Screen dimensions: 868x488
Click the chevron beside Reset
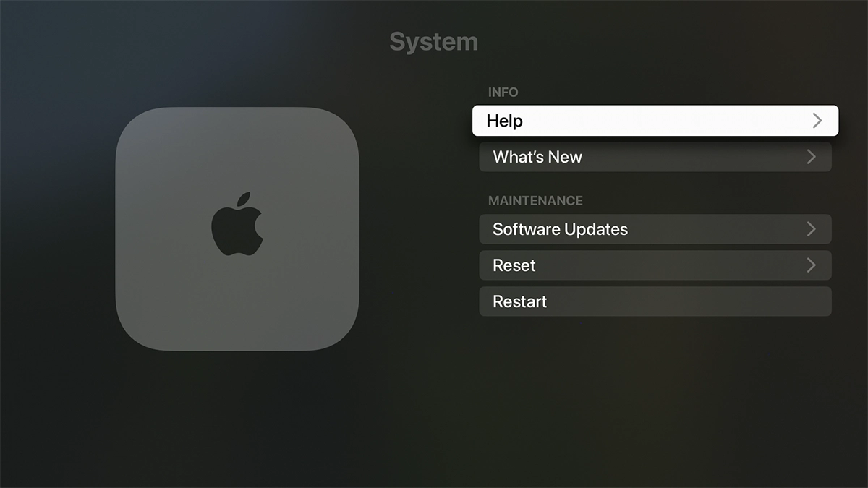812,265
